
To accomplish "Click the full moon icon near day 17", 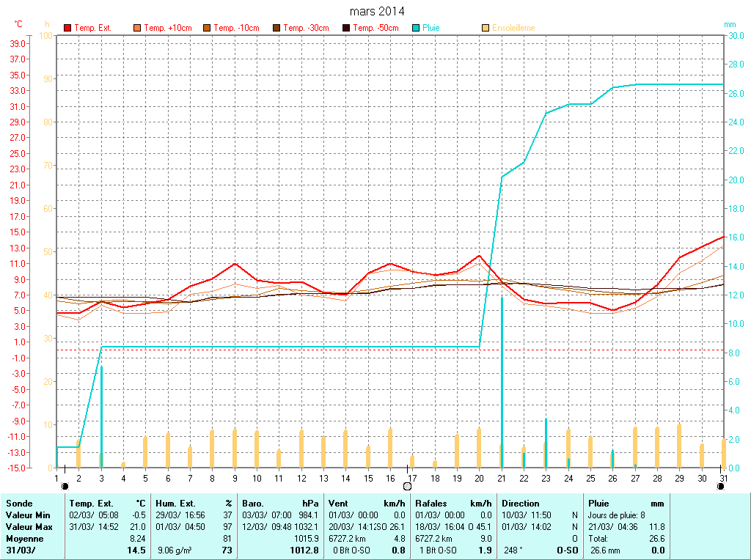I will pyautogui.click(x=407, y=486).
